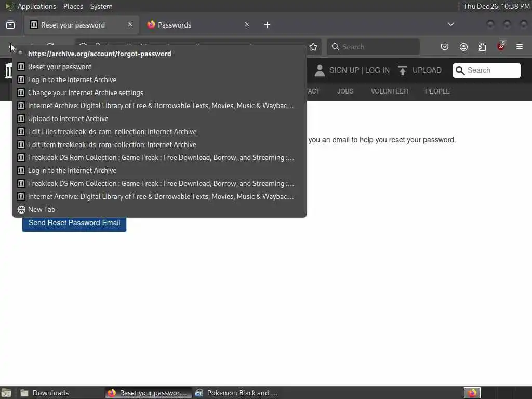The height and width of the screenshot is (399, 532).
Task: Save page to Pocket icon
Action: pyautogui.click(x=445, y=47)
